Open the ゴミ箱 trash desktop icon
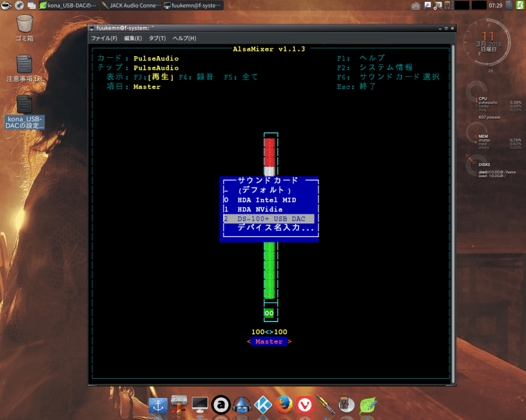Viewport: 526px width, 420px height. 24,28
